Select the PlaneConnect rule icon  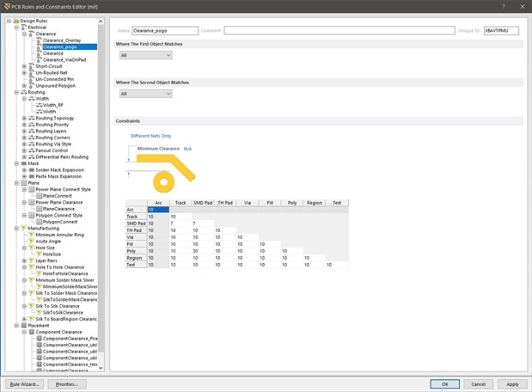39,195
